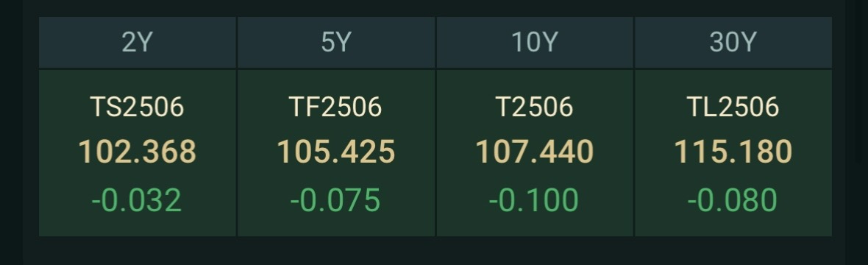Screen dimensions: 868x265
Task: Click the 107.440 price value
Action: point(535,152)
